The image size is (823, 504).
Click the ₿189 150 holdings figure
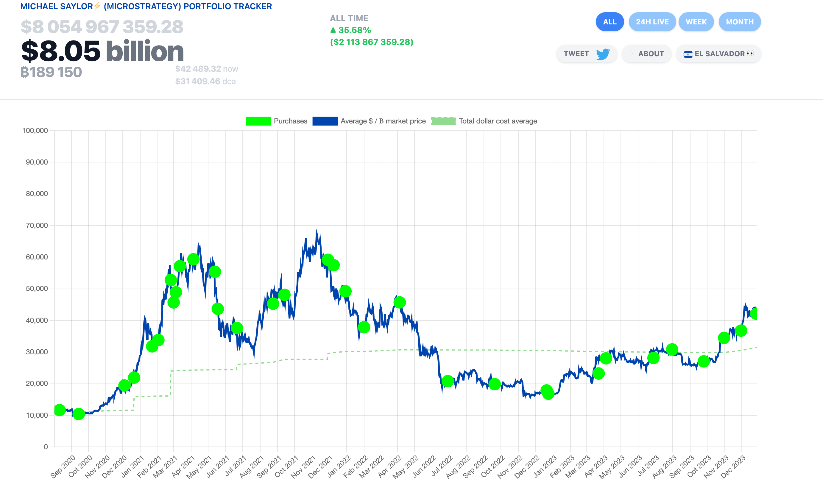(51, 72)
